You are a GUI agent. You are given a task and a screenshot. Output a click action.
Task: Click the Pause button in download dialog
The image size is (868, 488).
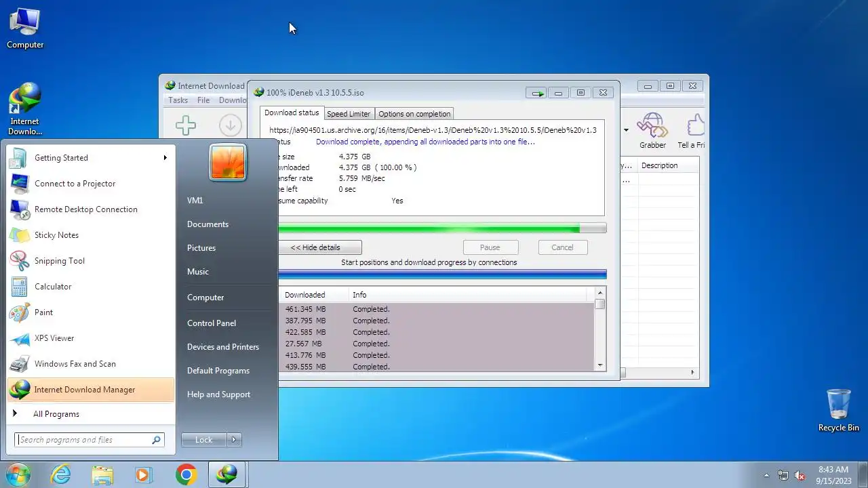(x=490, y=247)
